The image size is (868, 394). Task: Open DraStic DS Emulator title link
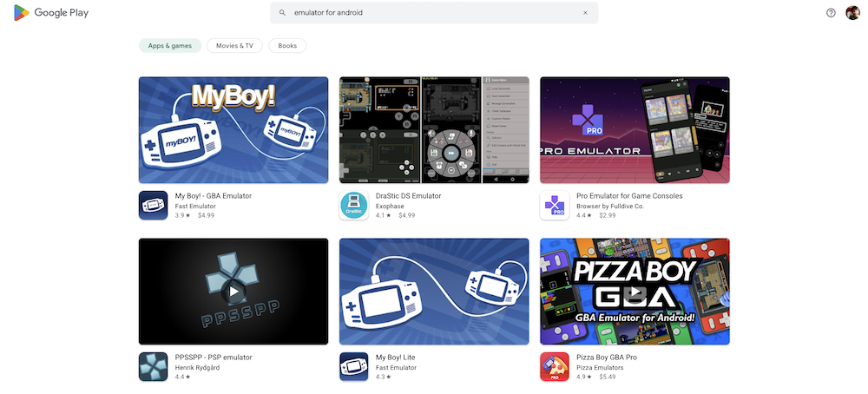point(409,196)
